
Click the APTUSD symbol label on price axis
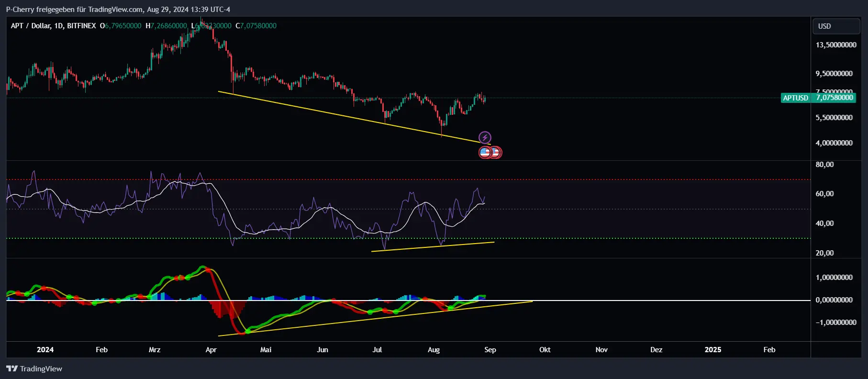[x=795, y=98]
